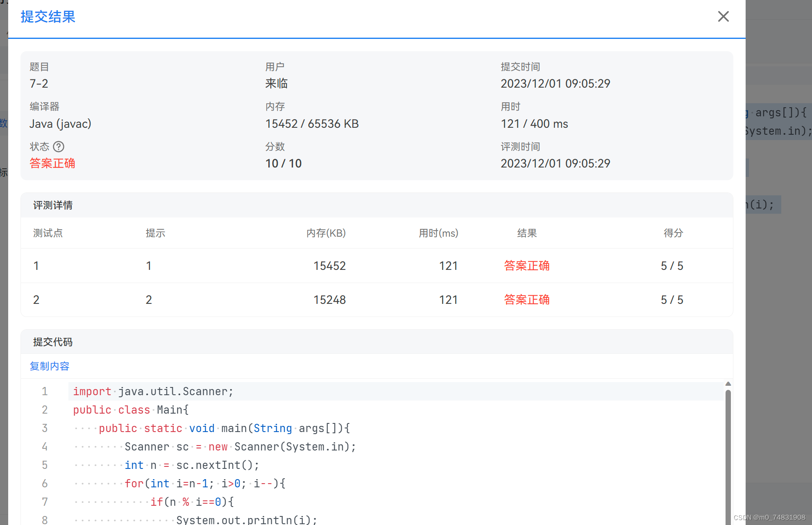812x525 pixels.
Task: Click the 复制内容 link
Action: click(50, 366)
